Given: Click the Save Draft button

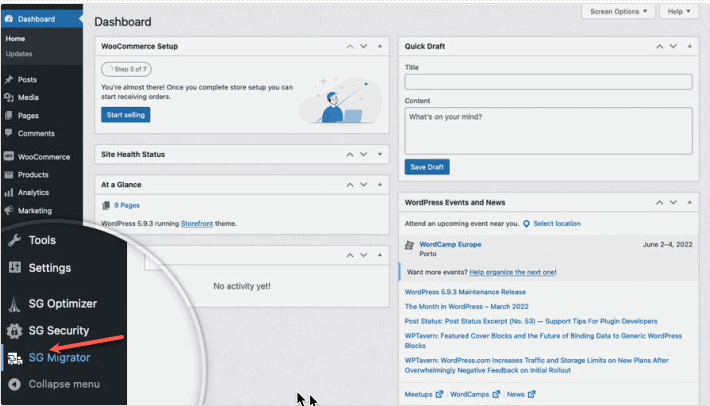Looking at the screenshot, I should coord(427,167).
